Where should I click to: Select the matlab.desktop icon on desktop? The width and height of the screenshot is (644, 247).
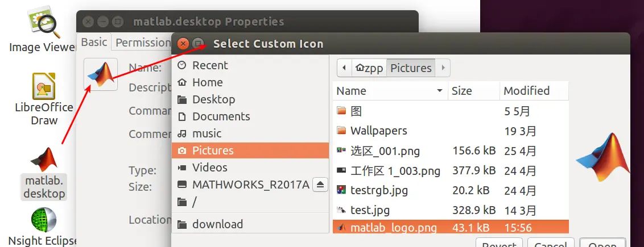tap(44, 174)
